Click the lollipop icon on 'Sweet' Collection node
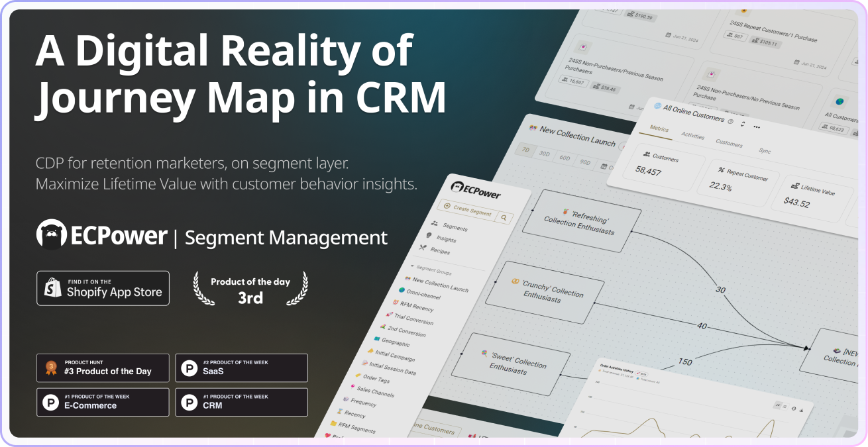Image resolution: width=868 pixels, height=447 pixels. pyautogui.click(x=486, y=353)
